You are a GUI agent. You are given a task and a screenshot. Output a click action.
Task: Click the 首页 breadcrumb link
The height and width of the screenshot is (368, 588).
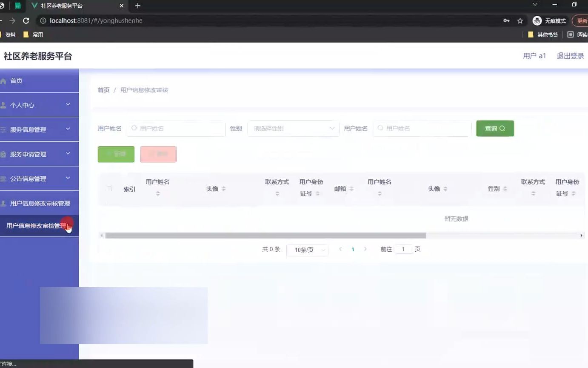point(104,90)
